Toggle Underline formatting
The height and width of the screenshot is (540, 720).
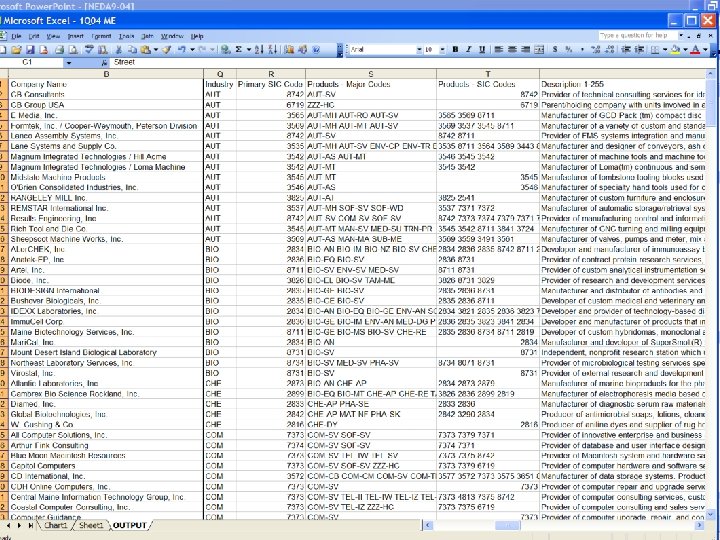(482, 50)
